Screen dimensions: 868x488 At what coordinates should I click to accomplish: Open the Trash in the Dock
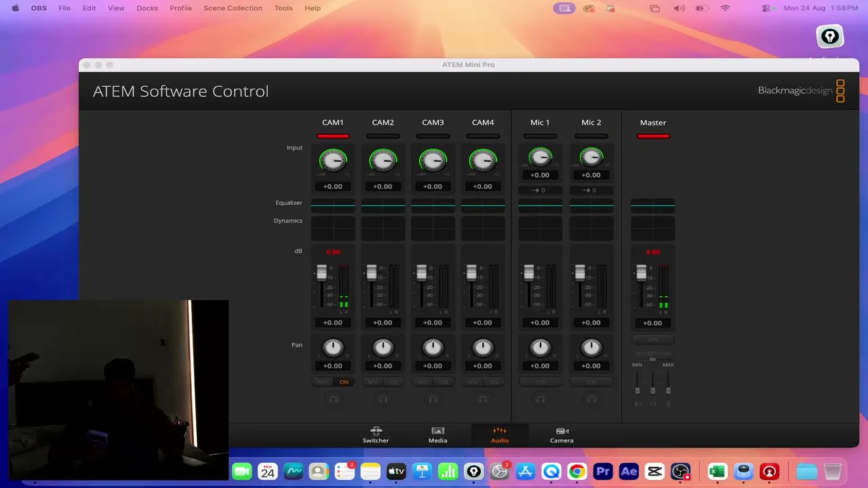tap(833, 471)
